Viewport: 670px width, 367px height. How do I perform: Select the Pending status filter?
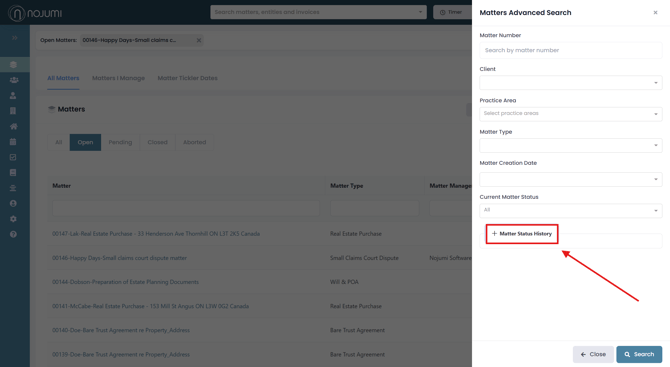(x=120, y=142)
